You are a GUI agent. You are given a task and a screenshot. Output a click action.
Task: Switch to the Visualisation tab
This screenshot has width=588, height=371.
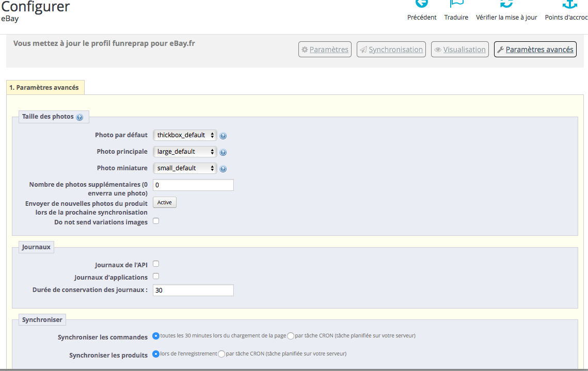click(460, 50)
